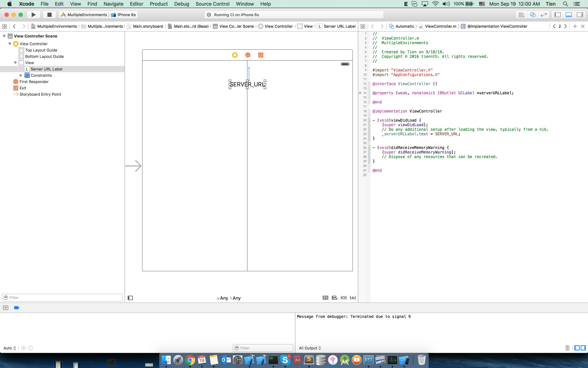Click the Quick Look eye icon
Viewport: 588px width, 368px height.
point(23,348)
